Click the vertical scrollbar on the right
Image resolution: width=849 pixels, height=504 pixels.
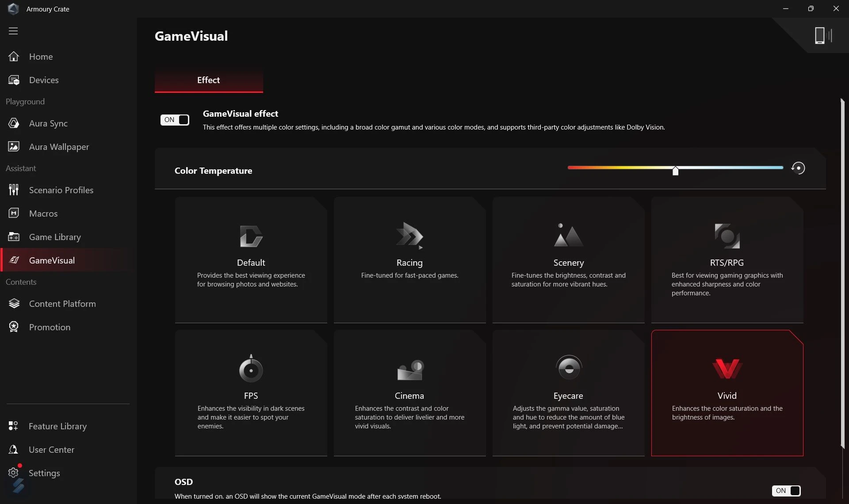click(x=842, y=274)
